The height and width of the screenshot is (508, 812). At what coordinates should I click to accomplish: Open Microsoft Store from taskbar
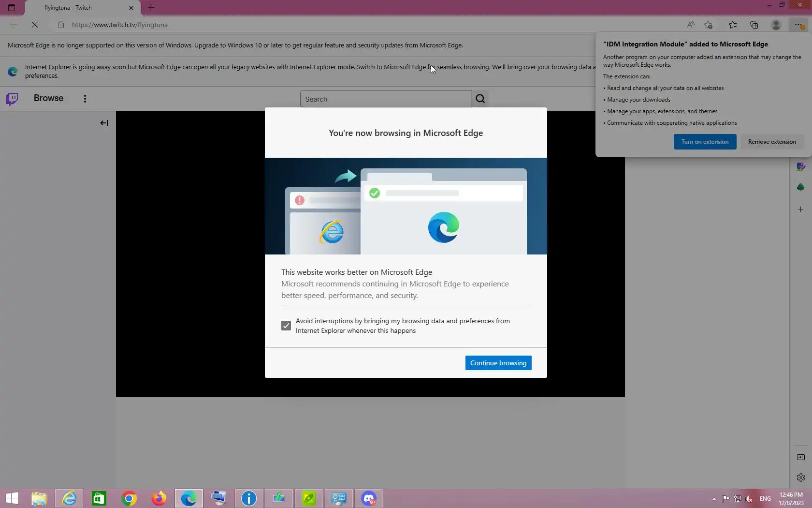[x=99, y=498]
